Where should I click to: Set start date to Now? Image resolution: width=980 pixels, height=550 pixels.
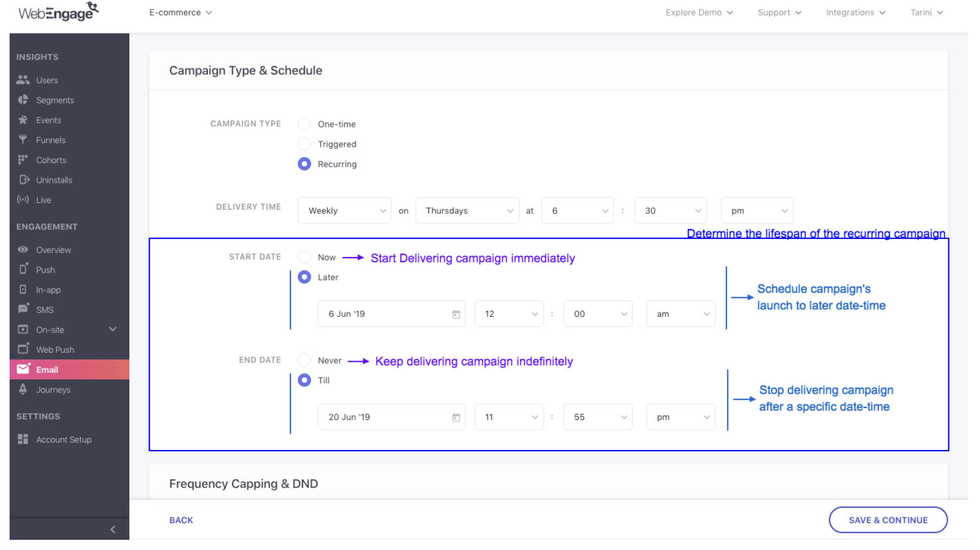click(304, 257)
